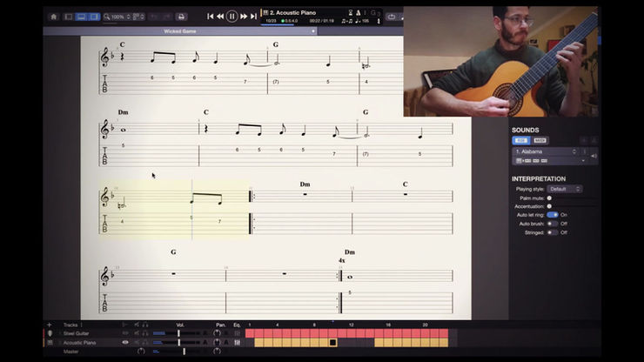Enable the Stringed switch
644x362 pixels.
(553, 232)
